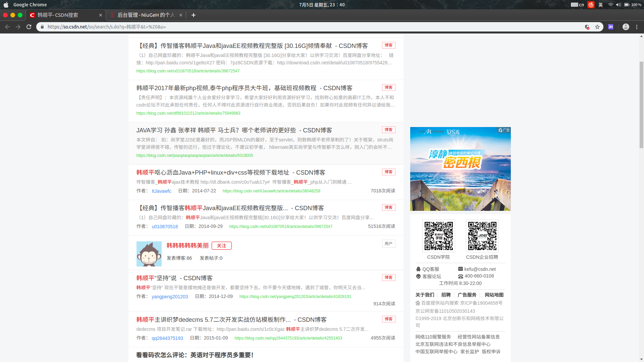Open 网站地图 footer link

click(494, 295)
